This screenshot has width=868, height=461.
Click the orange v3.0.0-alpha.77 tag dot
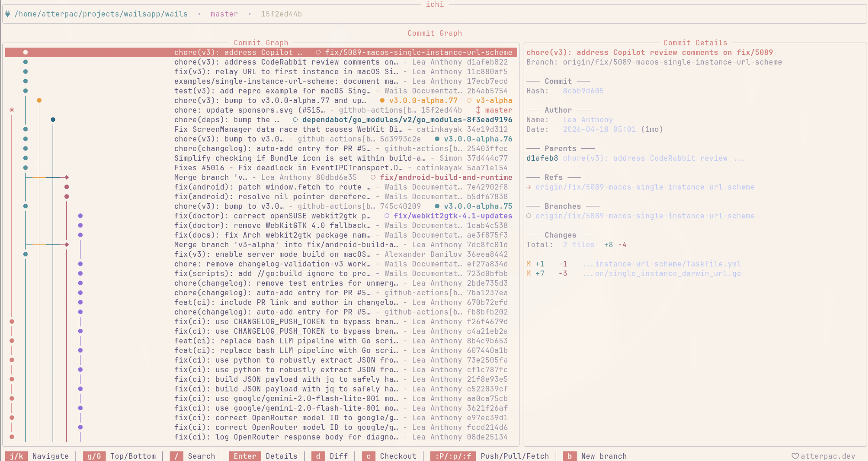(382, 100)
